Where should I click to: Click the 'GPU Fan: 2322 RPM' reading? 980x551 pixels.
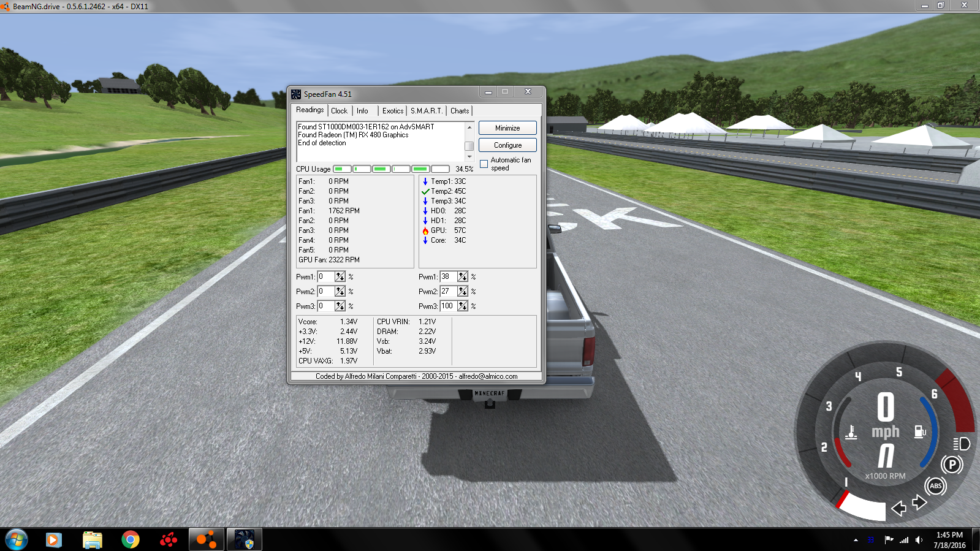pos(329,260)
